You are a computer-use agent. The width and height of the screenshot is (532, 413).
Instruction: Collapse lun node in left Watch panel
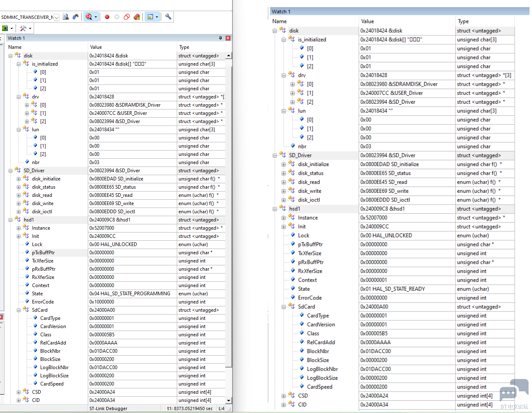coord(18,130)
